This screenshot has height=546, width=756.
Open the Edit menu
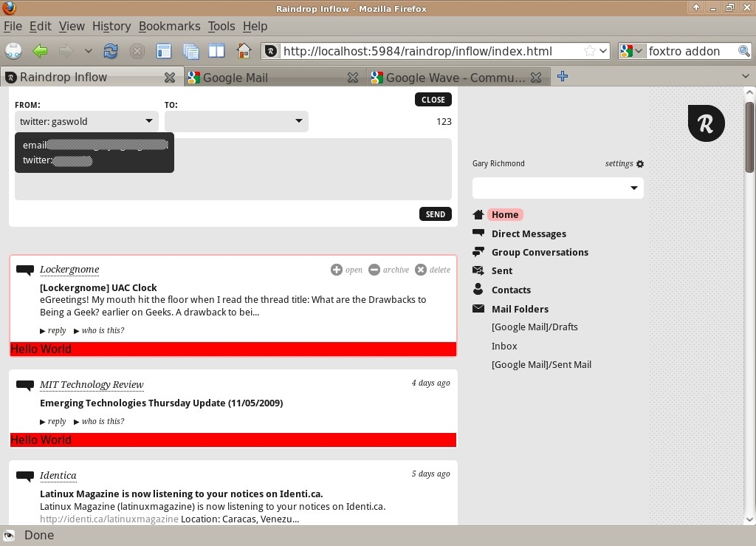(41, 26)
